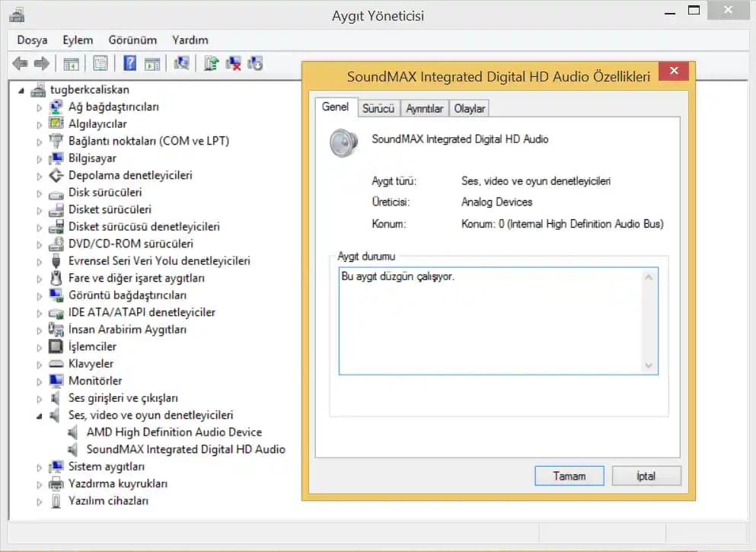Click Scan for hardware changes toolbar icon
This screenshot has height=552, width=756.
181,64
